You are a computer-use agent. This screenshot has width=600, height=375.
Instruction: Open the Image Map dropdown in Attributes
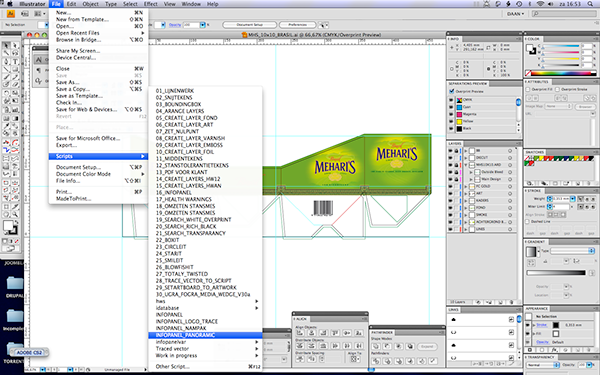pos(559,106)
